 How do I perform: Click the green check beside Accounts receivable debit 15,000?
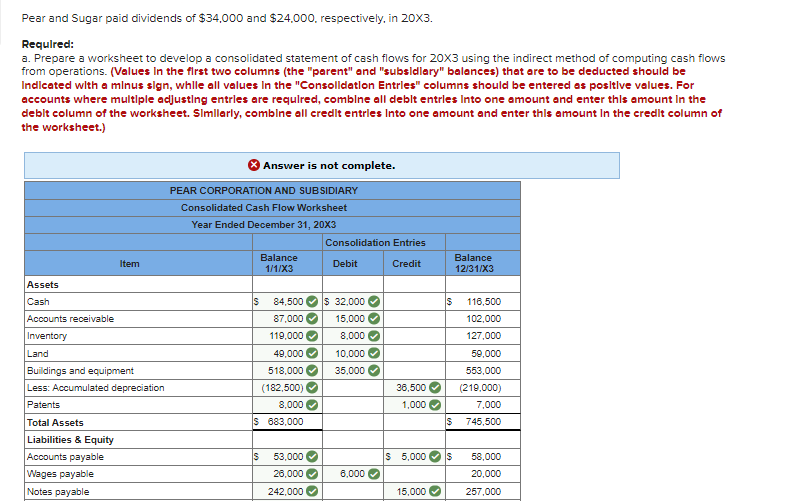coord(374,319)
